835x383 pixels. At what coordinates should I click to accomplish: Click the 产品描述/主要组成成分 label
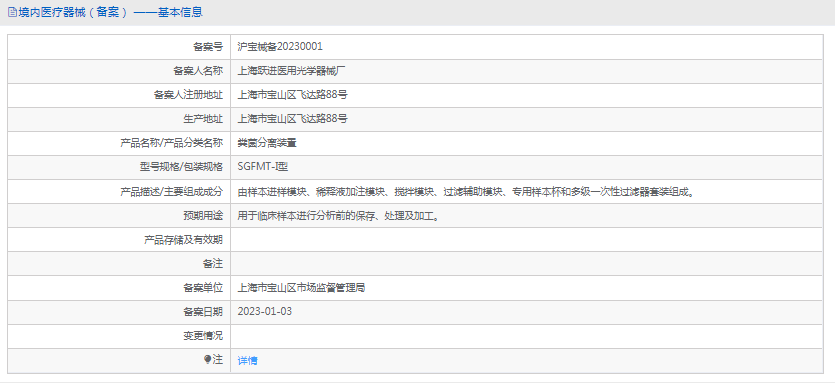172,192
